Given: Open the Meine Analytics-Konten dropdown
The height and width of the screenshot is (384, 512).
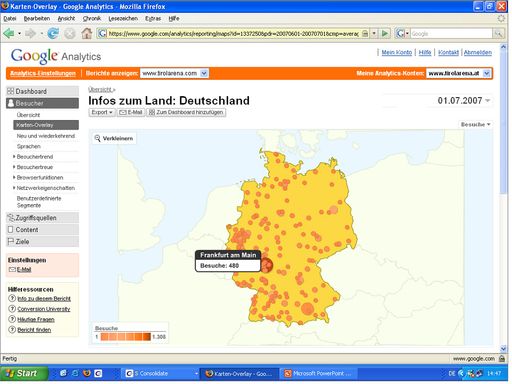Looking at the screenshot, I should (x=459, y=73).
